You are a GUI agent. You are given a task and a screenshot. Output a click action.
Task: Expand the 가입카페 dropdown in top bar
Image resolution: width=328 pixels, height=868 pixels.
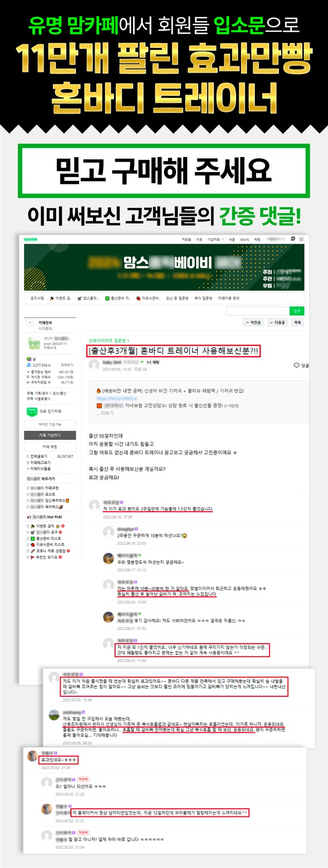pos(214,239)
